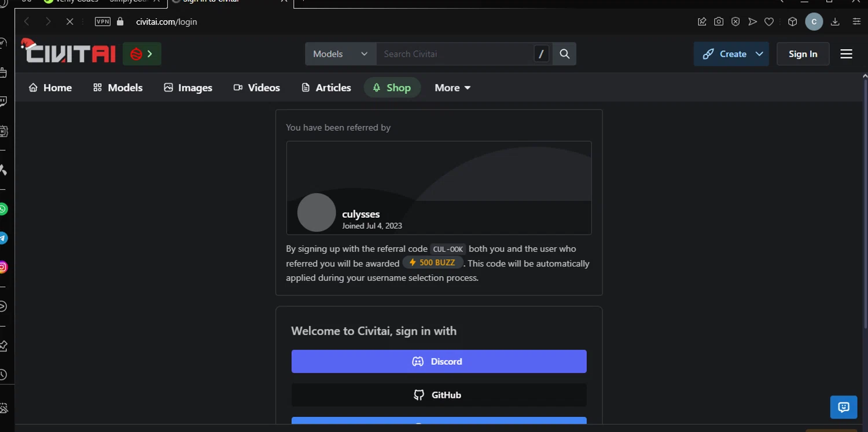
Task: Click the CUL-OOK referral code
Action: click(448, 249)
